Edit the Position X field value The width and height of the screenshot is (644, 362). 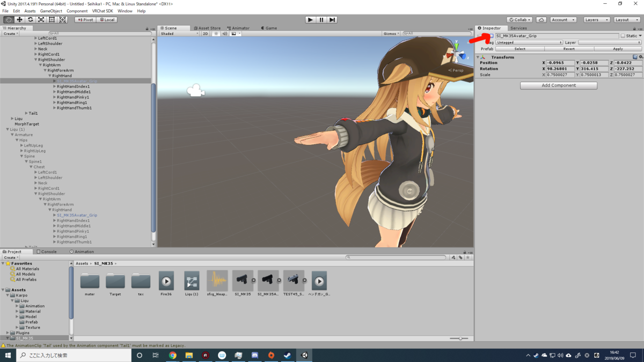coord(560,63)
